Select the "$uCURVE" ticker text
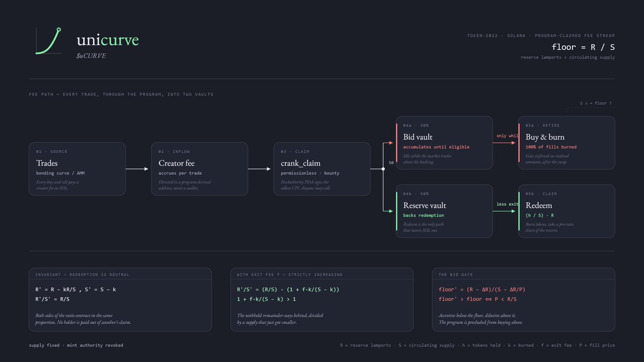 click(x=91, y=56)
